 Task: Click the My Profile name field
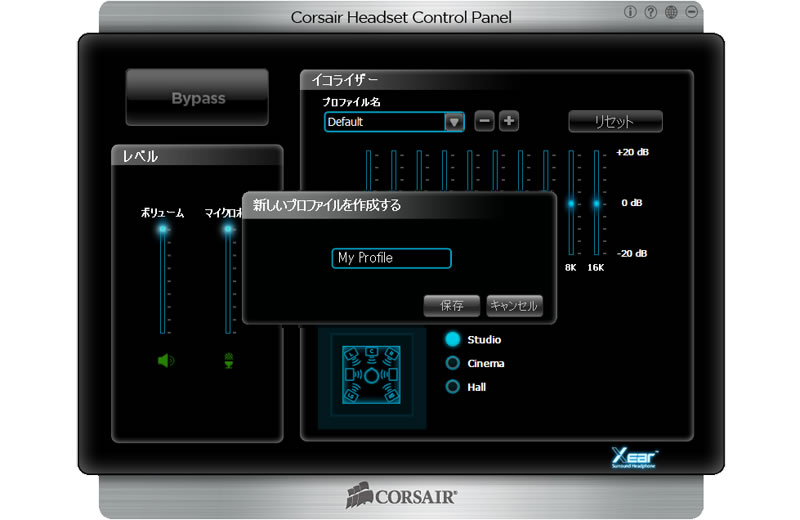(391, 258)
